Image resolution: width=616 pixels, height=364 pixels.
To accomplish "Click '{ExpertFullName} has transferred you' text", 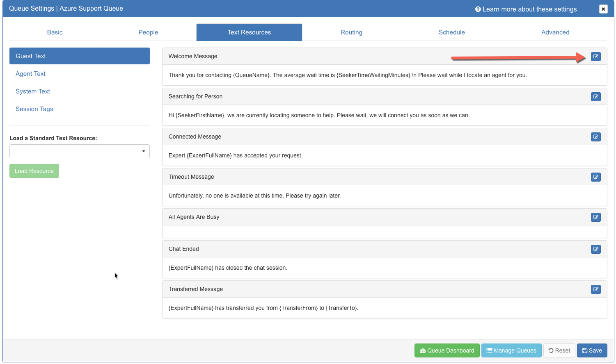I will coord(263,308).
